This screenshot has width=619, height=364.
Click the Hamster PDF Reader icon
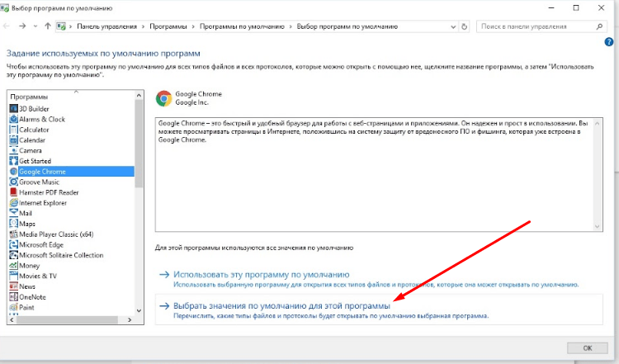[x=13, y=192]
